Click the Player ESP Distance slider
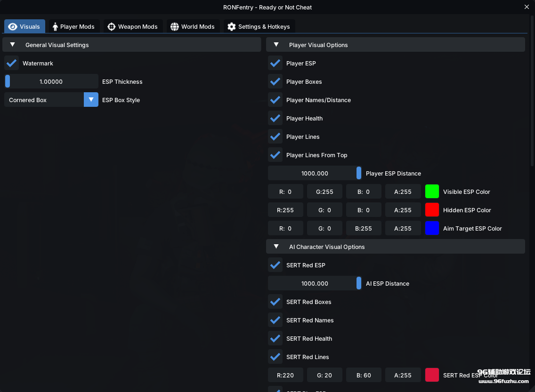The width and height of the screenshot is (535, 392). click(x=315, y=173)
